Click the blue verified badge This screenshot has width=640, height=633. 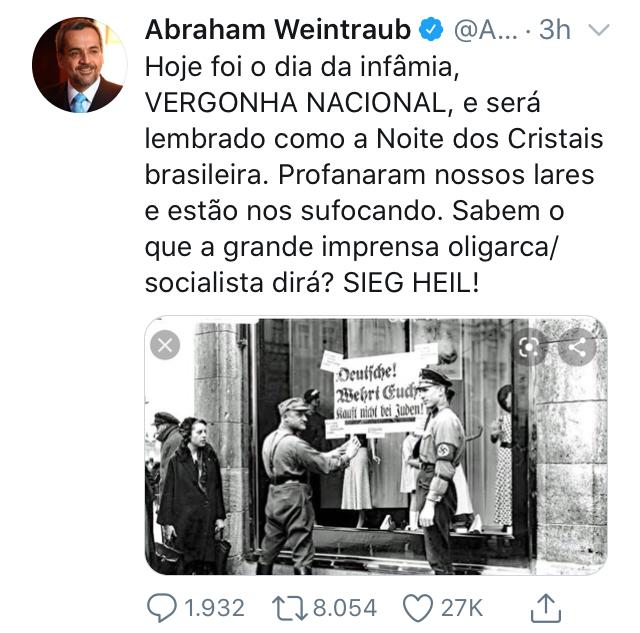pos(431,29)
